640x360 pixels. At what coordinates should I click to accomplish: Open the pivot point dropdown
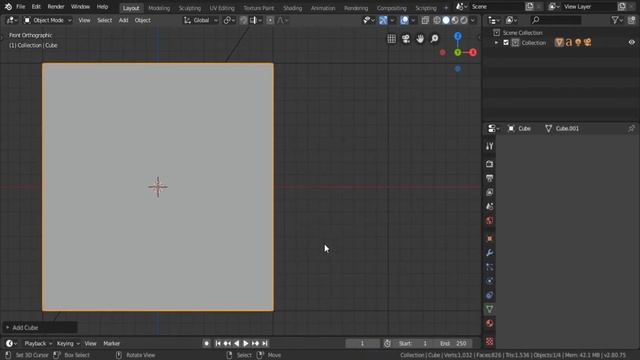click(230, 20)
